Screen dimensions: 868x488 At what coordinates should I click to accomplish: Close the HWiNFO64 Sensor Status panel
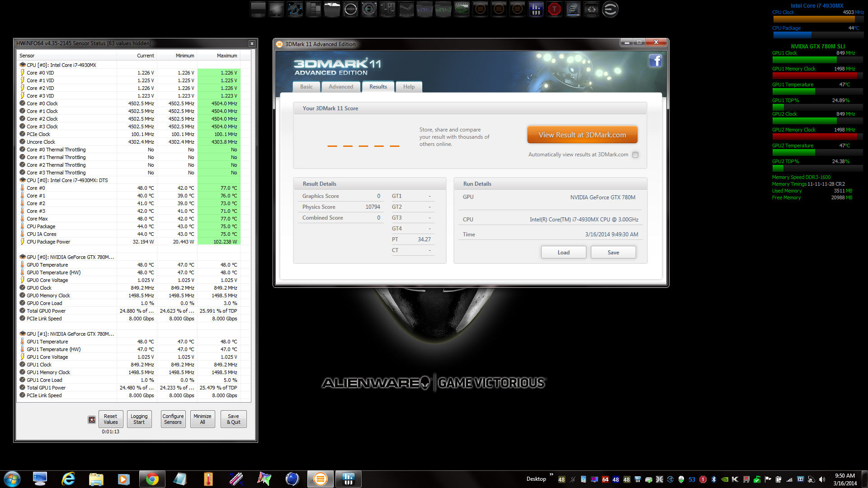pyautogui.click(x=252, y=43)
